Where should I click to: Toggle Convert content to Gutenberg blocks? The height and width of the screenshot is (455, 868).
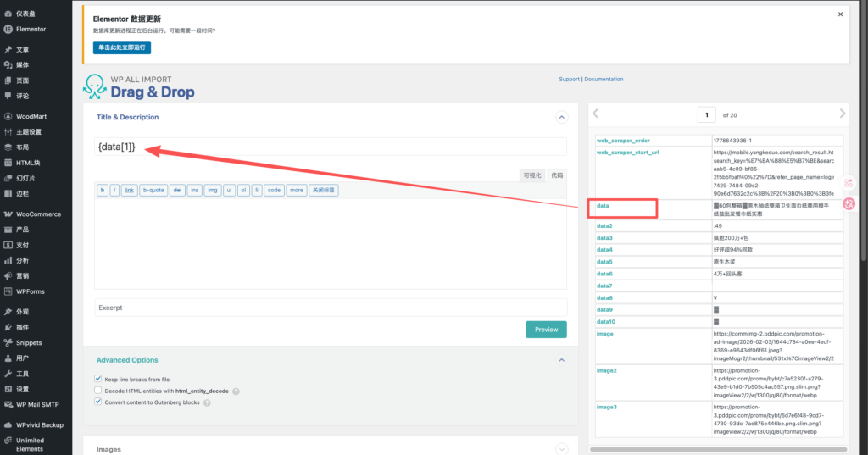point(98,402)
